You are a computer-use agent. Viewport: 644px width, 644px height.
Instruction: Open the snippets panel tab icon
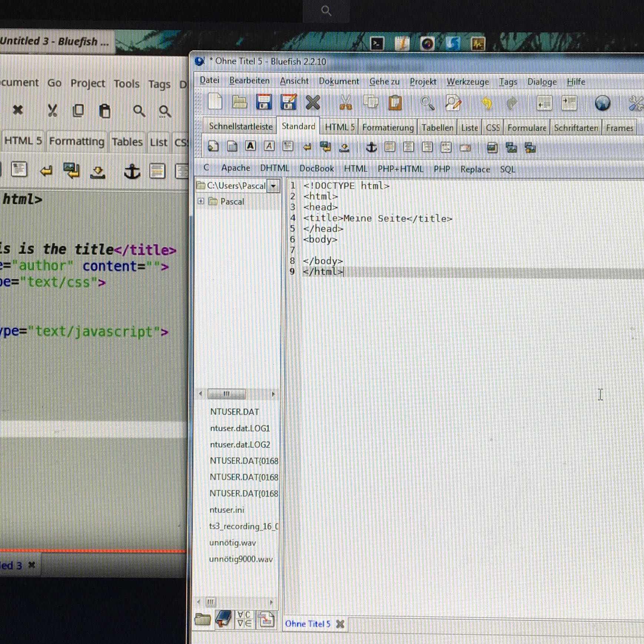tap(266, 619)
